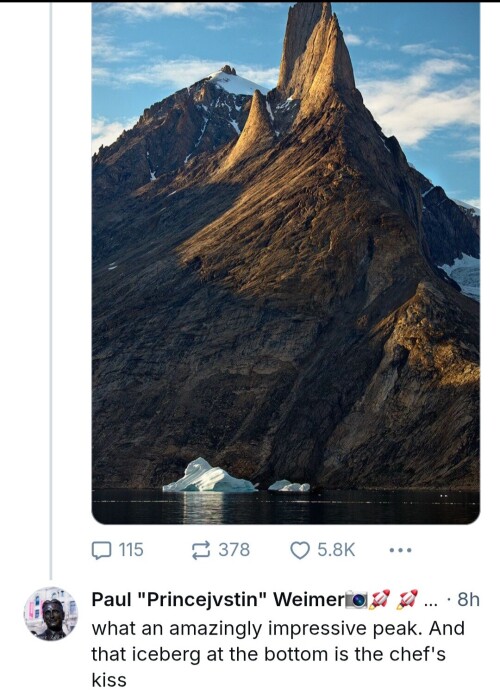Open the three-dot more options menu

coord(400,550)
